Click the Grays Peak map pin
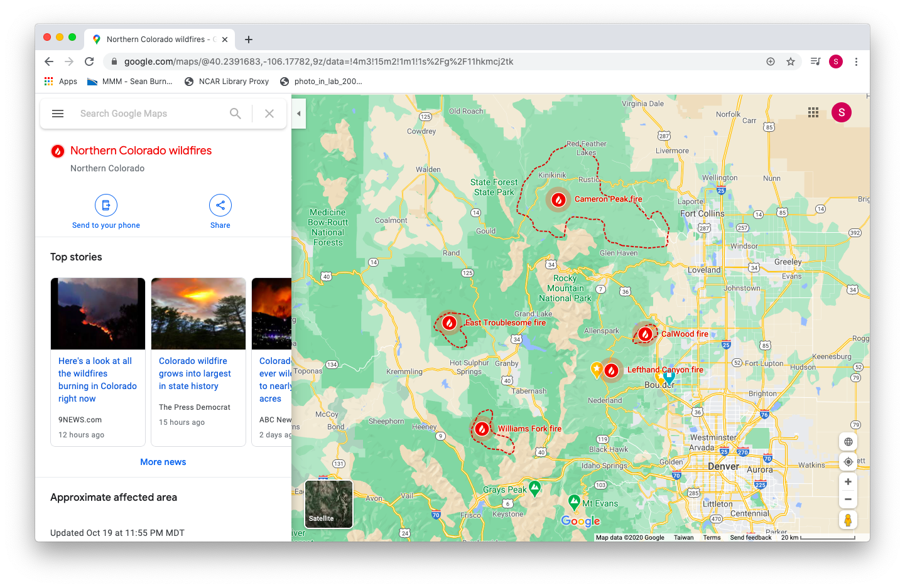 point(534,488)
